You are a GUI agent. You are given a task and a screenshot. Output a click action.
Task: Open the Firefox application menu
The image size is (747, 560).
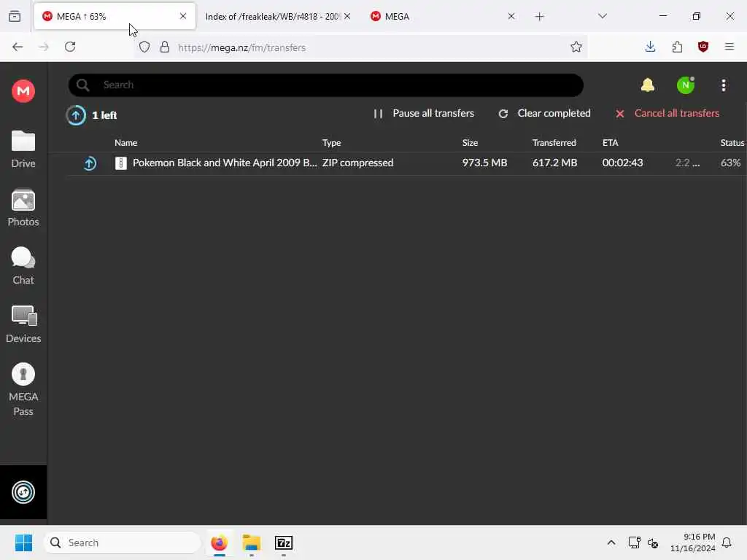pyautogui.click(x=729, y=47)
